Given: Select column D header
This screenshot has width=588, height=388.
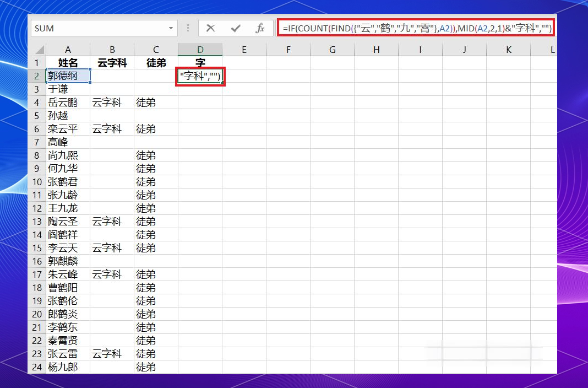Looking at the screenshot, I should tap(200, 50).
